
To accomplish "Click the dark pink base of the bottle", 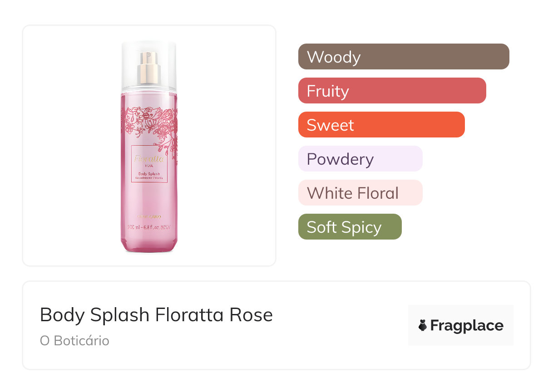I will pos(149,246).
